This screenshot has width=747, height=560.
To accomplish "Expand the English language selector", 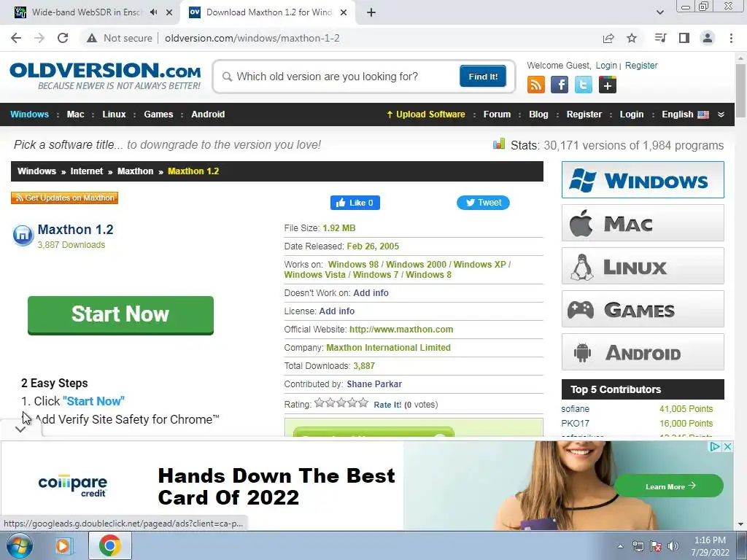I will pos(685,114).
